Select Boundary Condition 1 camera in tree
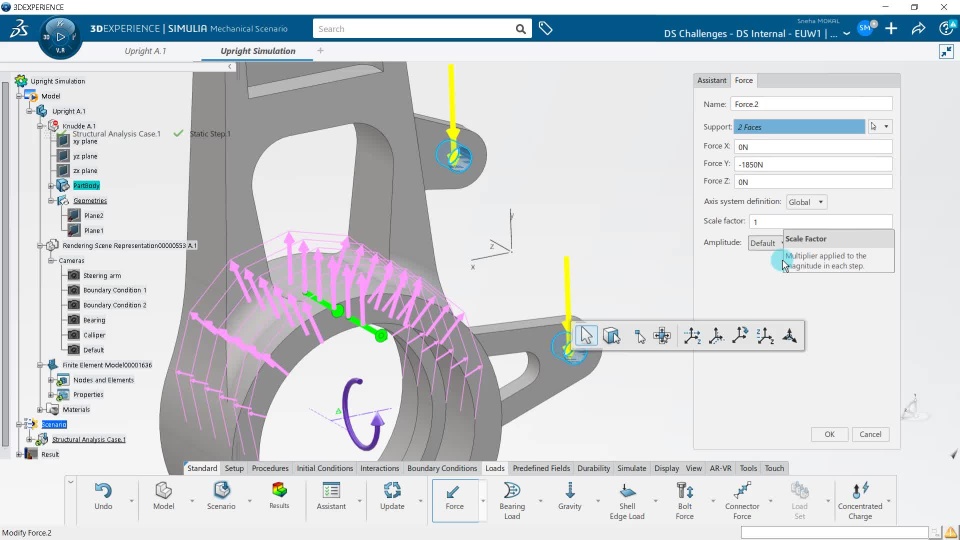Screen dimensions: 960x540 pyautogui.click(x=114, y=290)
